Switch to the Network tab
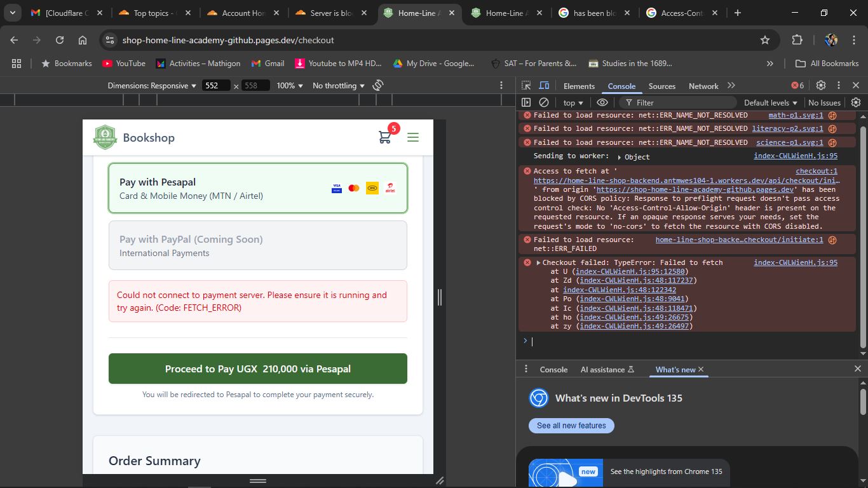Screen dimensions: 868x488 coord(703,86)
